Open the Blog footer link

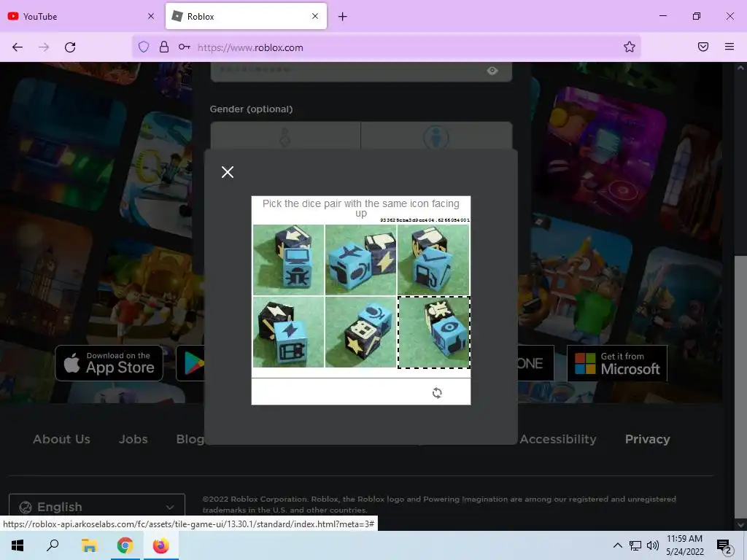190,439
